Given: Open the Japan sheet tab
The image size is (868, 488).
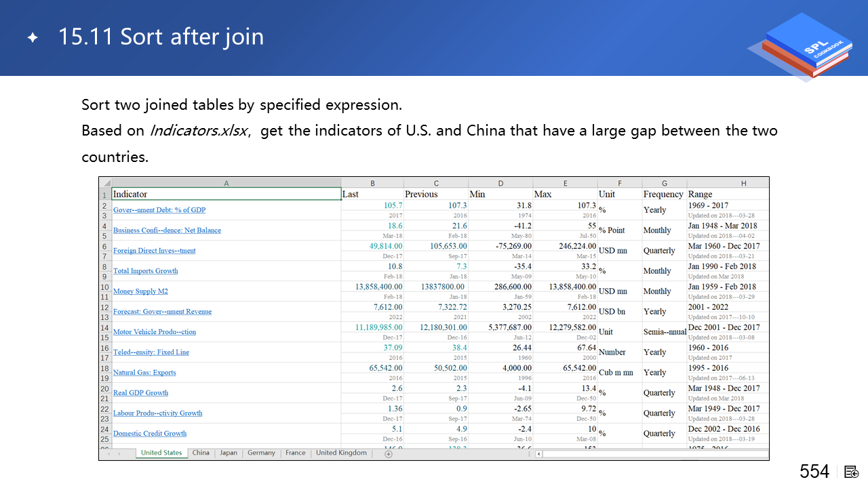Looking at the screenshot, I should (x=229, y=453).
